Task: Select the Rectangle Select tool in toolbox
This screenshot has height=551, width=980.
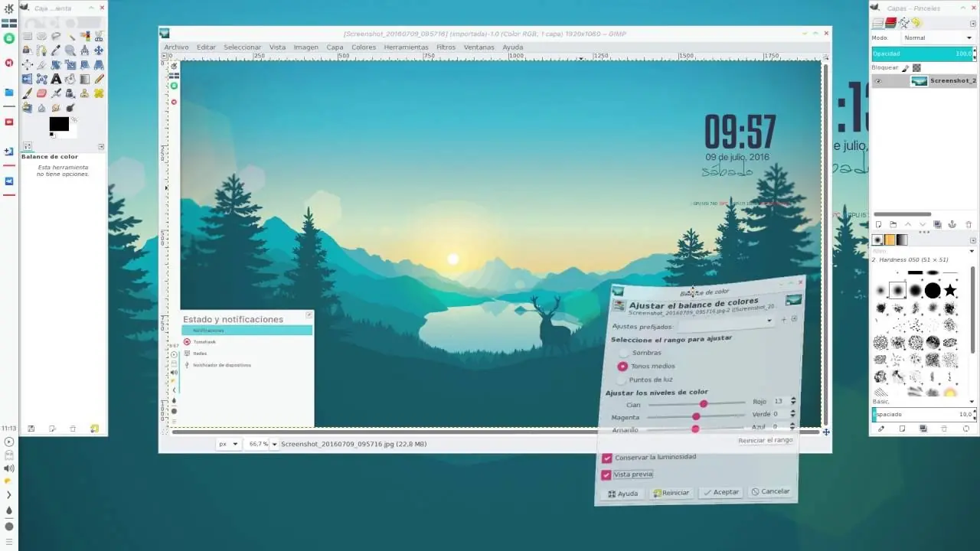Action: [x=28, y=36]
